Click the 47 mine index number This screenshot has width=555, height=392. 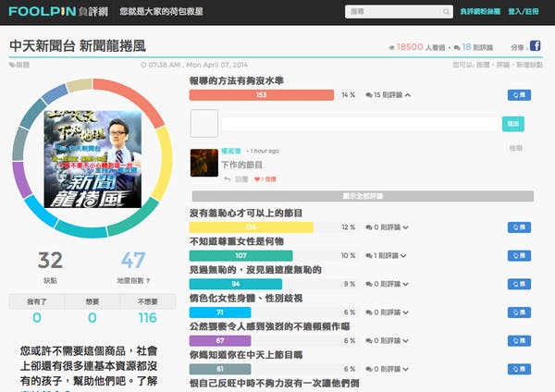133,261
